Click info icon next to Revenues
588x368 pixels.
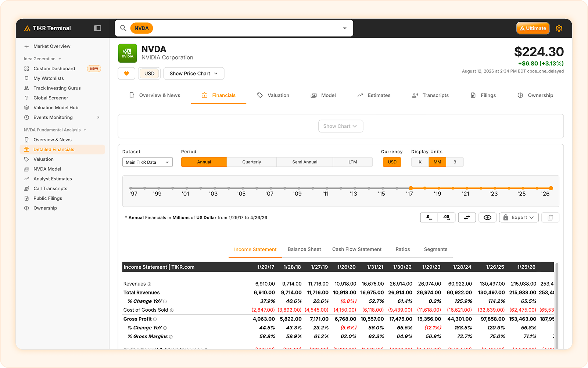point(149,284)
